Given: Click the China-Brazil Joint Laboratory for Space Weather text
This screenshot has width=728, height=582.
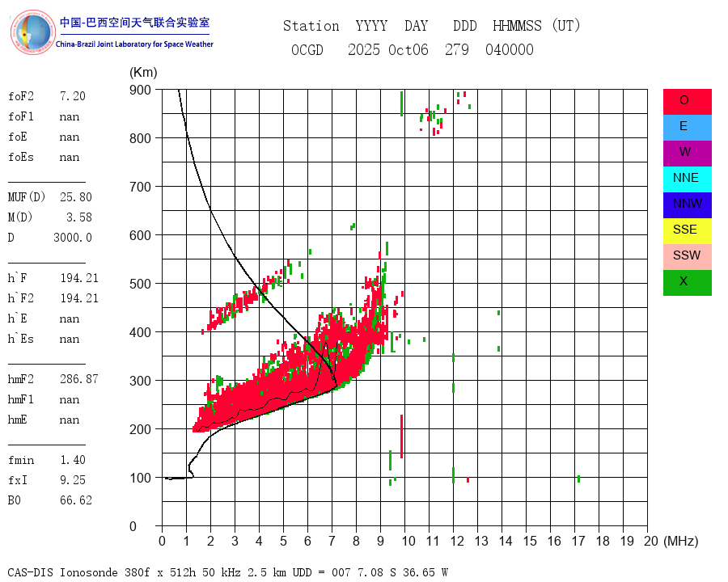Looking at the screenshot, I should pos(134,44).
